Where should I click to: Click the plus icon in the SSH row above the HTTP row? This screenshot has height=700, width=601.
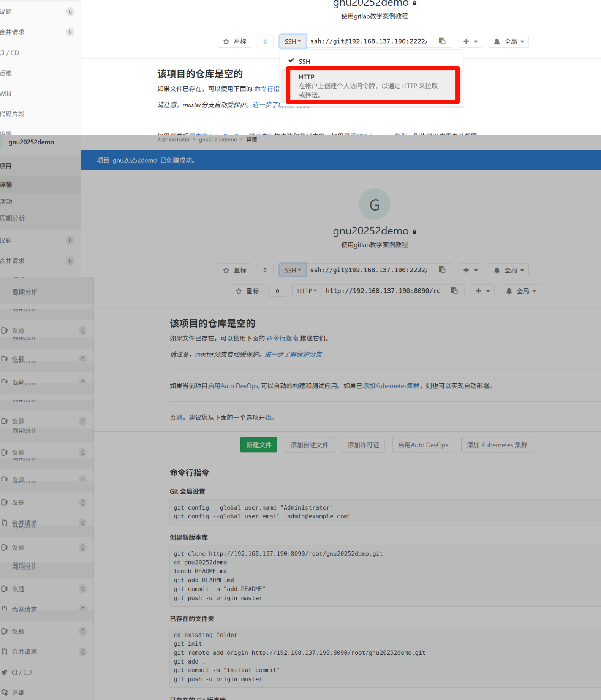pyautogui.click(x=466, y=270)
